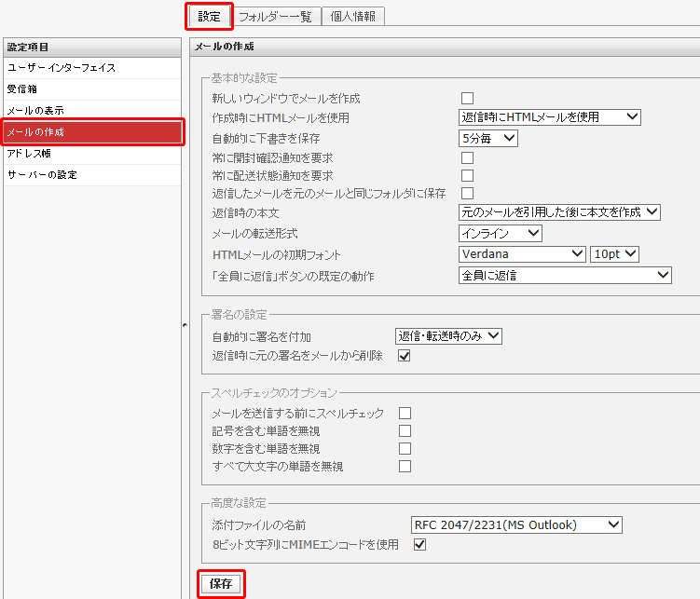This screenshot has width=700, height=599.
Task: Open the メールの表示 settings section
Action: pyautogui.click(x=90, y=111)
